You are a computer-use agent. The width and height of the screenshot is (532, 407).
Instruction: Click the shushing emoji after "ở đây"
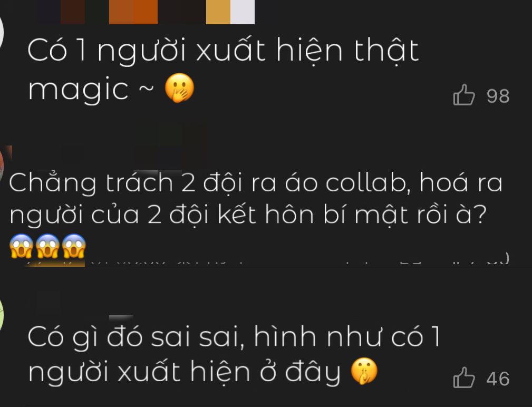point(364,371)
